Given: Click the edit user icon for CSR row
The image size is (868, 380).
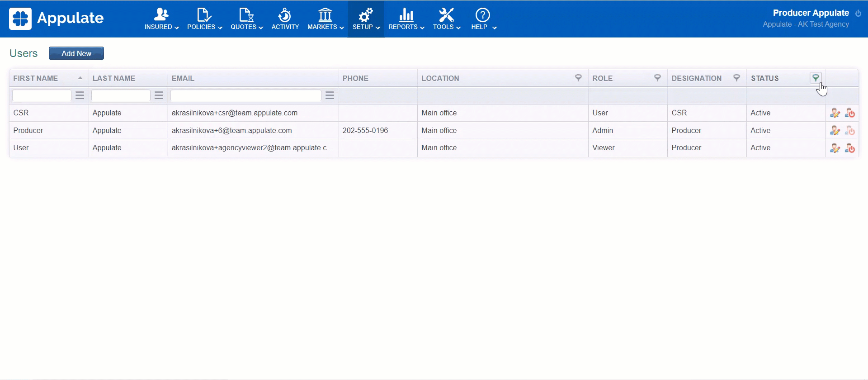Looking at the screenshot, I should tap(835, 113).
